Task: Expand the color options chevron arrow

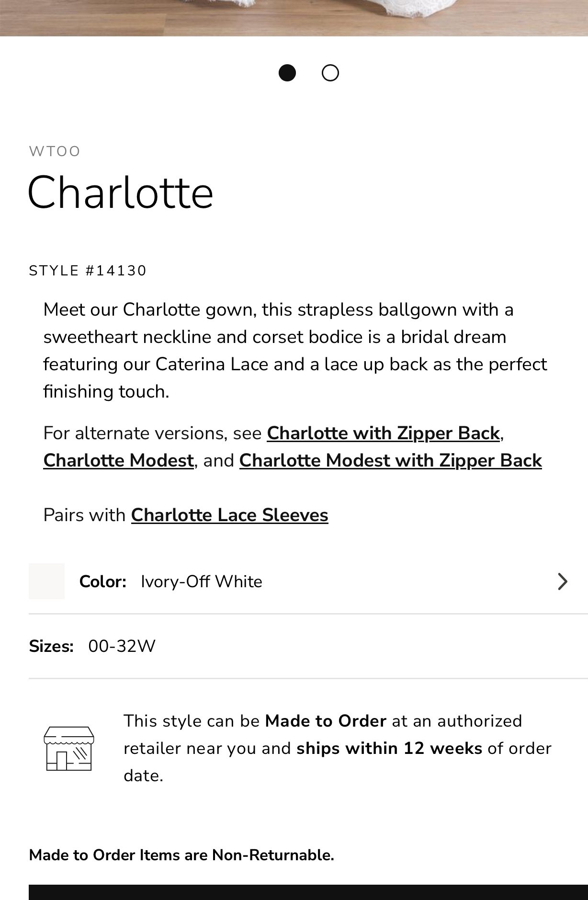Action: 563,581
